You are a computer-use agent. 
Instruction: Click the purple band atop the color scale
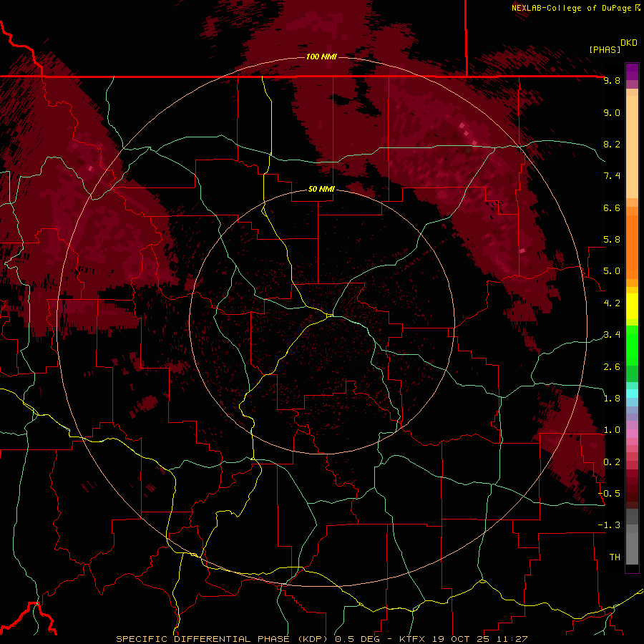point(632,72)
